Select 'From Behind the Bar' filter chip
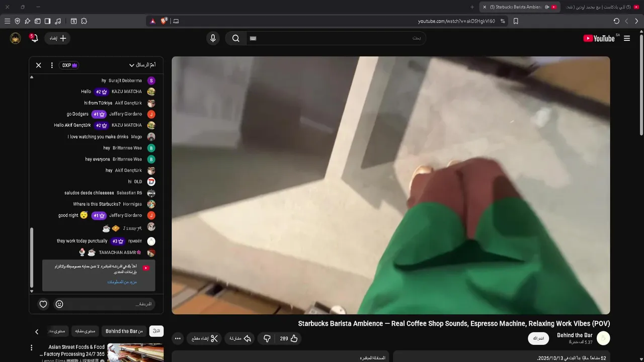Viewport: 644px width, 362px height. tap(124, 331)
